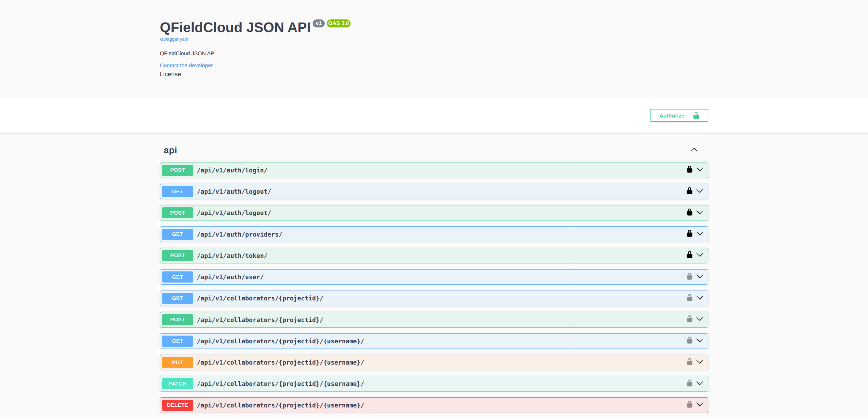Open the /swagger.yaml link
The width and height of the screenshot is (868, 417).
tap(175, 39)
